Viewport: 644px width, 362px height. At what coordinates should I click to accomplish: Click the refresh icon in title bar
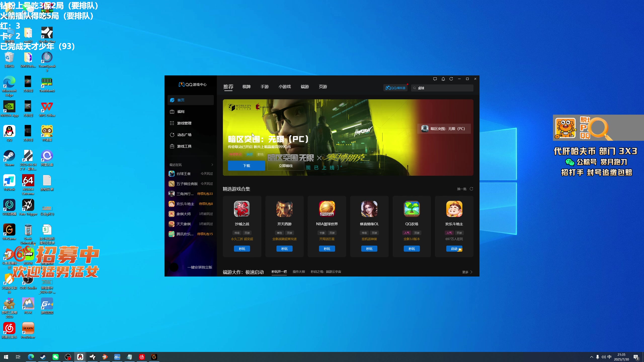(451, 79)
